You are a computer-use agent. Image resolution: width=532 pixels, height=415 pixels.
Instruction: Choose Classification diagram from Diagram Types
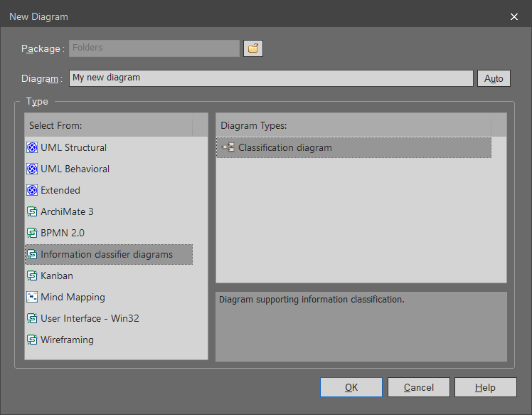284,148
